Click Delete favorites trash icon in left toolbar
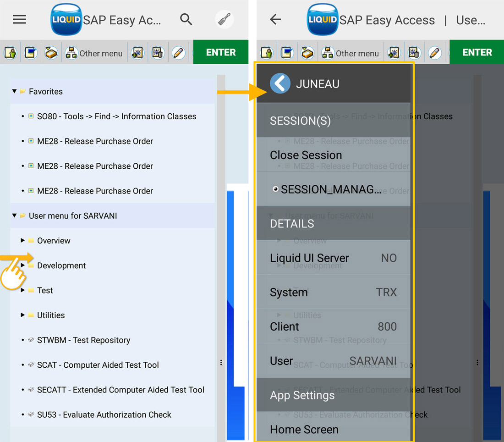This screenshot has width=504, height=442. [158, 53]
